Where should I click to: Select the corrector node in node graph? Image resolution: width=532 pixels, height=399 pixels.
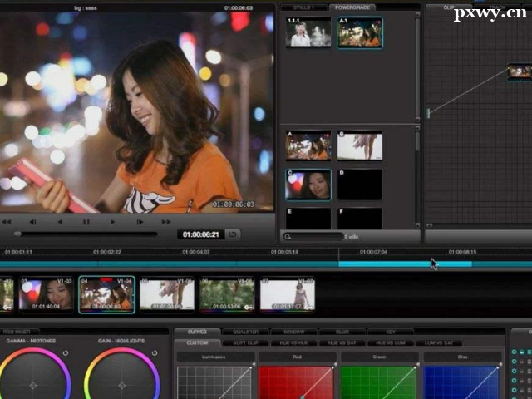520,72
